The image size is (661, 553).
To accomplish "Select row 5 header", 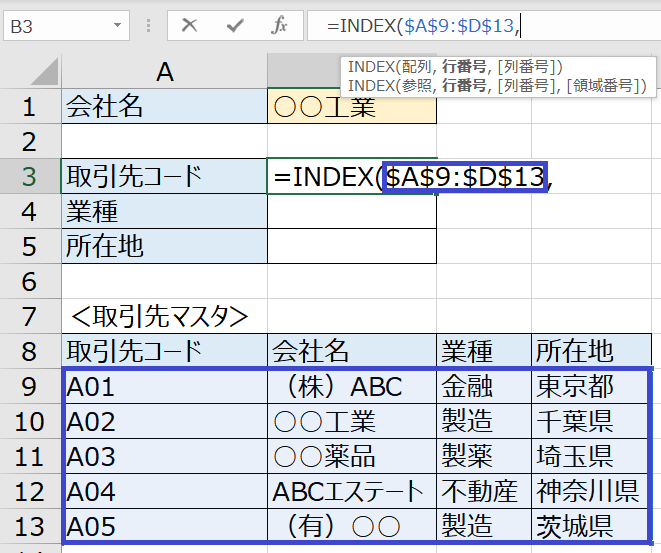I will (x=30, y=246).
